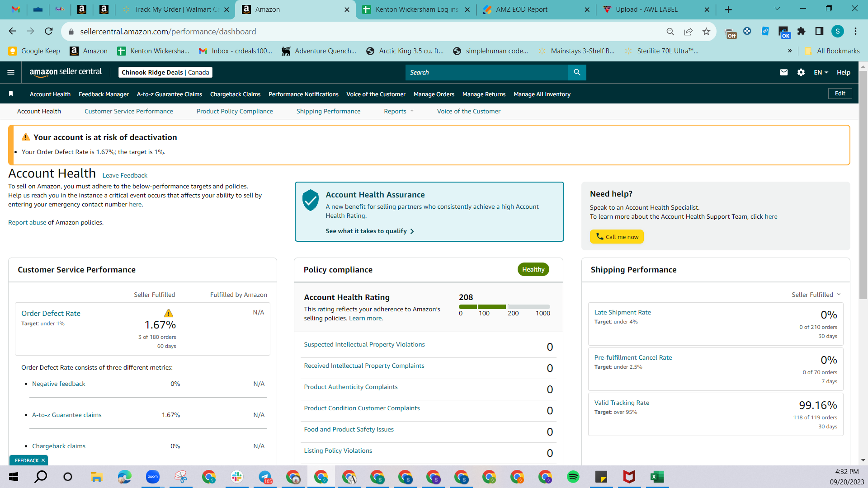
Task: Open Excel from the taskbar
Action: (657, 477)
